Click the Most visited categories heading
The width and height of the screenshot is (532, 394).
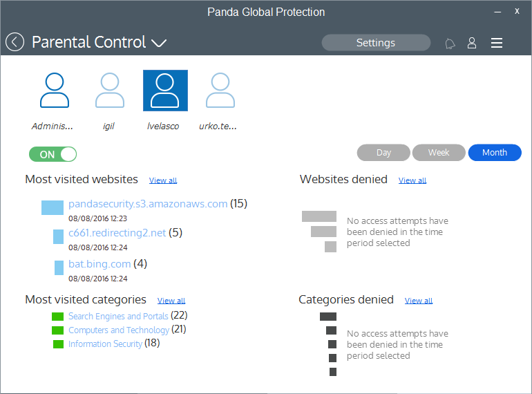point(86,300)
